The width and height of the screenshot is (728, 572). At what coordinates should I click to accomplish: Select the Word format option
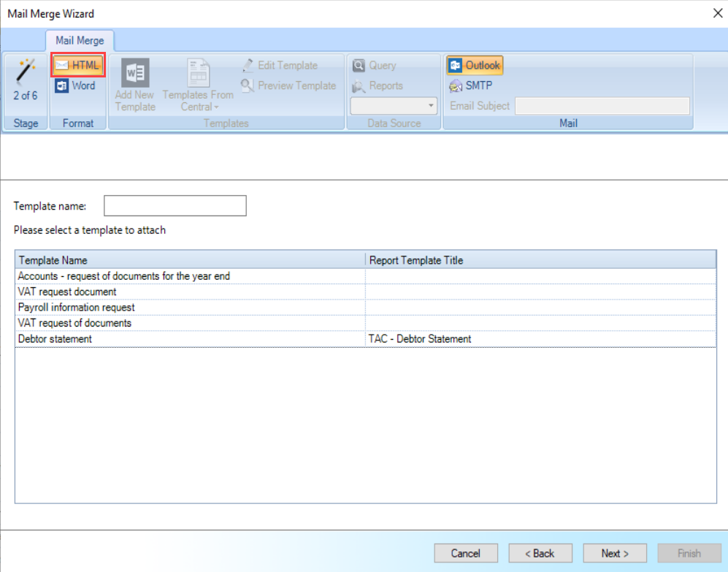click(75, 86)
